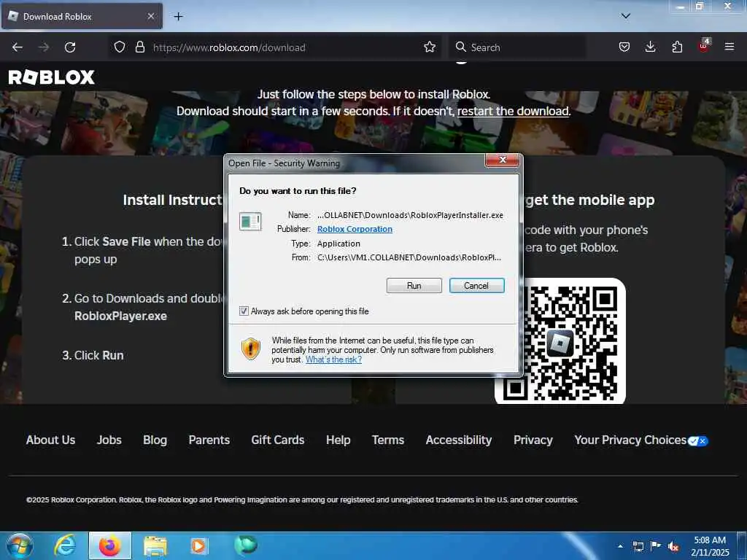The image size is (747, 560).
Task: Click the uBlock extension icon with badge
Action: [704, 46]
